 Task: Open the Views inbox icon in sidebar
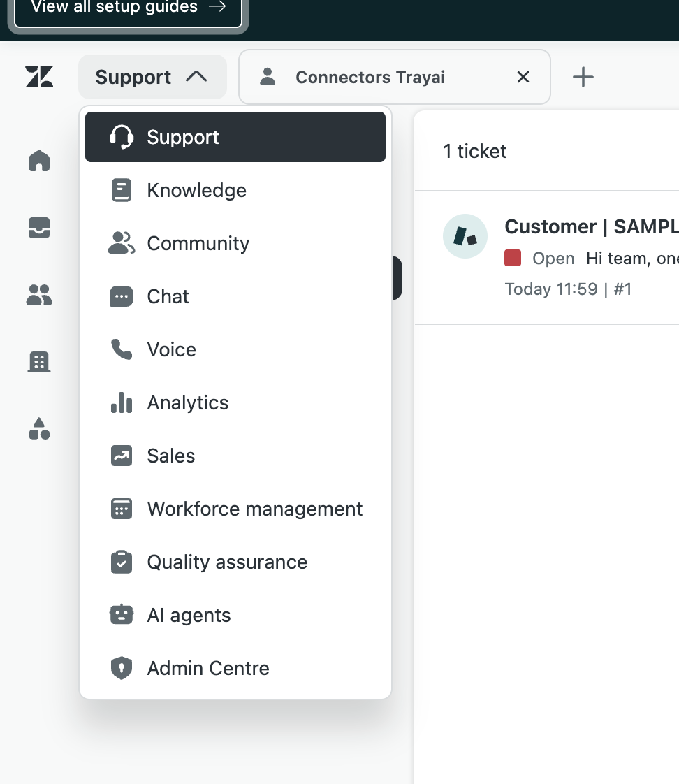click(39, 228)
